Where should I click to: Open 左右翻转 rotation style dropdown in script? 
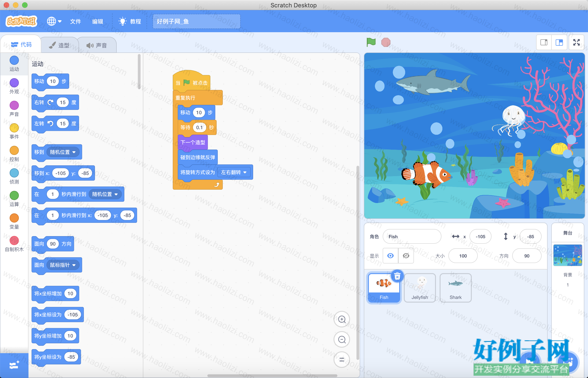[234, 172]
